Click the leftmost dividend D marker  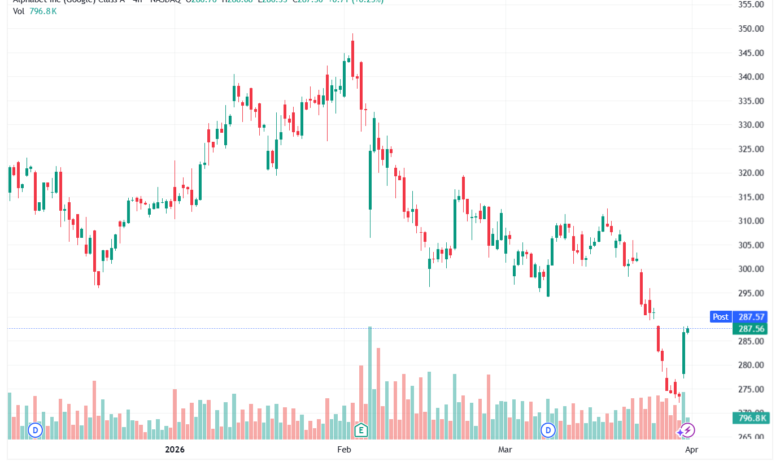tap(35, 430)
